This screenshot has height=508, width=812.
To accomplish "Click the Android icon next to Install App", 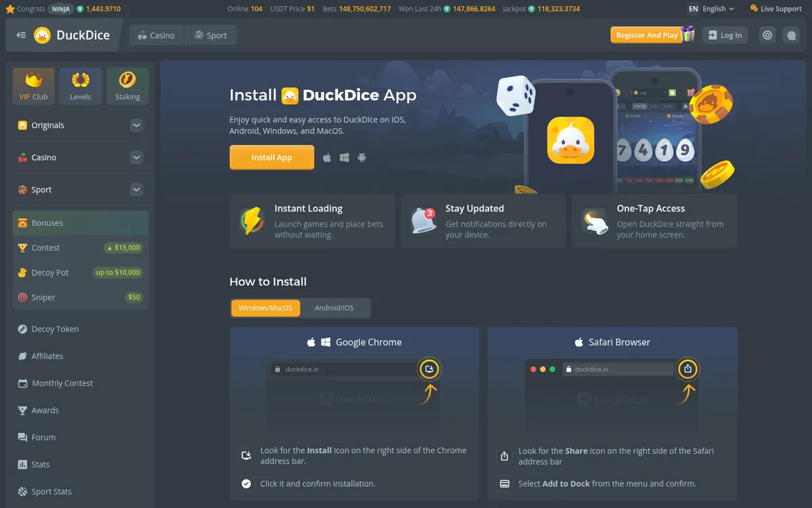I will pos(361,157).
